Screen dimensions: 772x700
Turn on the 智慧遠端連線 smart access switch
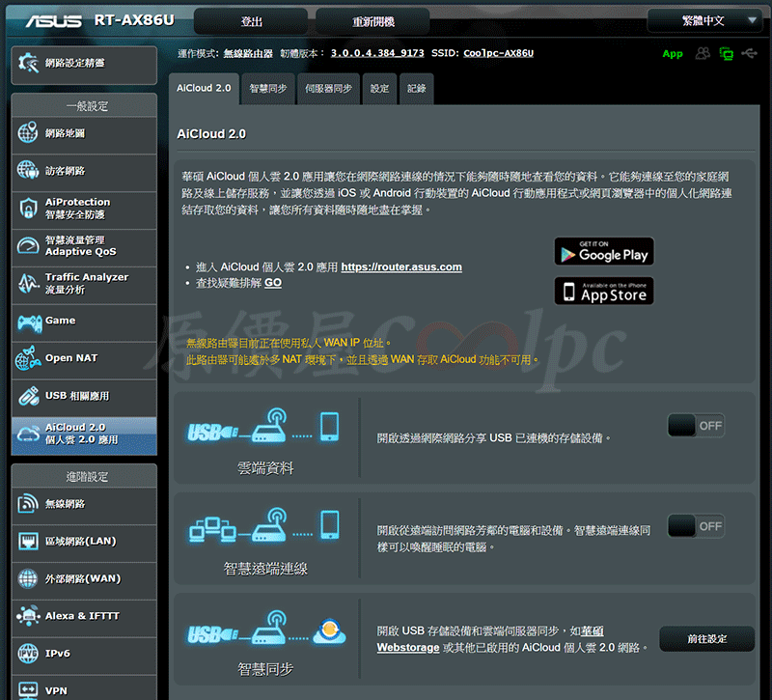pyautogui.click(x=696, y=526)
